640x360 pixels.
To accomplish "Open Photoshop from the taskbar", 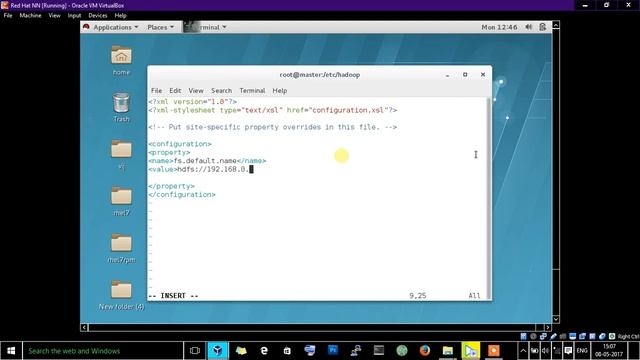I will coord(333,350).
